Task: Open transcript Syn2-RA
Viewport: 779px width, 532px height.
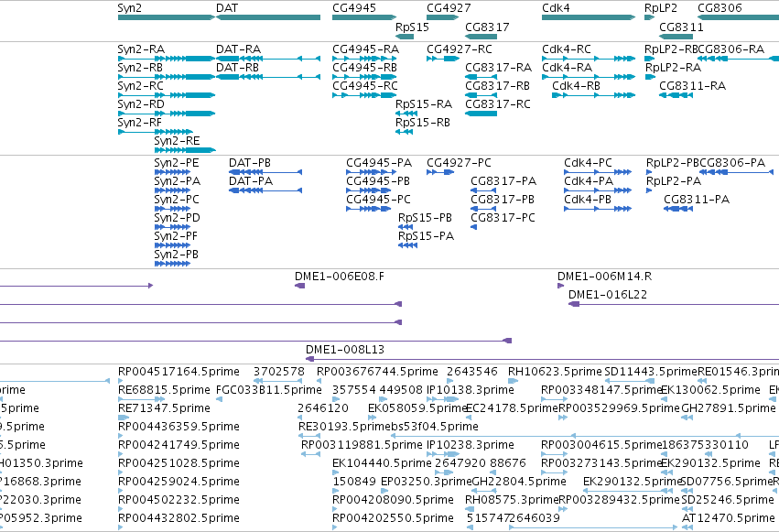Action: [141, 49]
